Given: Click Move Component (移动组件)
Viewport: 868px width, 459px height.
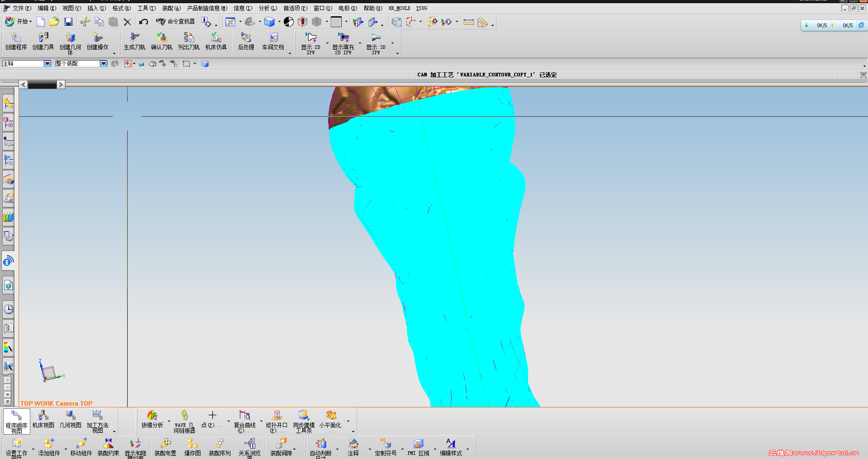Looking at the screenshot, I should [x=81, y=447].
